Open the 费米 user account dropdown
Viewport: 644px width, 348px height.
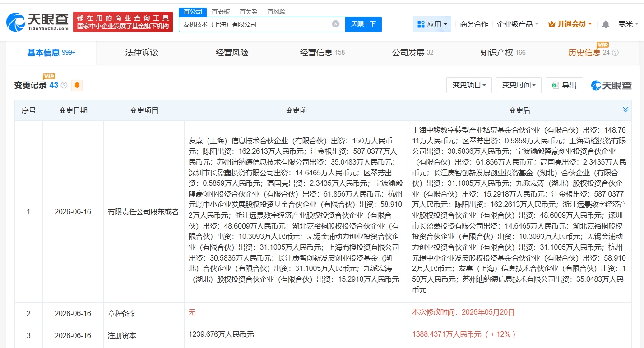point(629,24)
